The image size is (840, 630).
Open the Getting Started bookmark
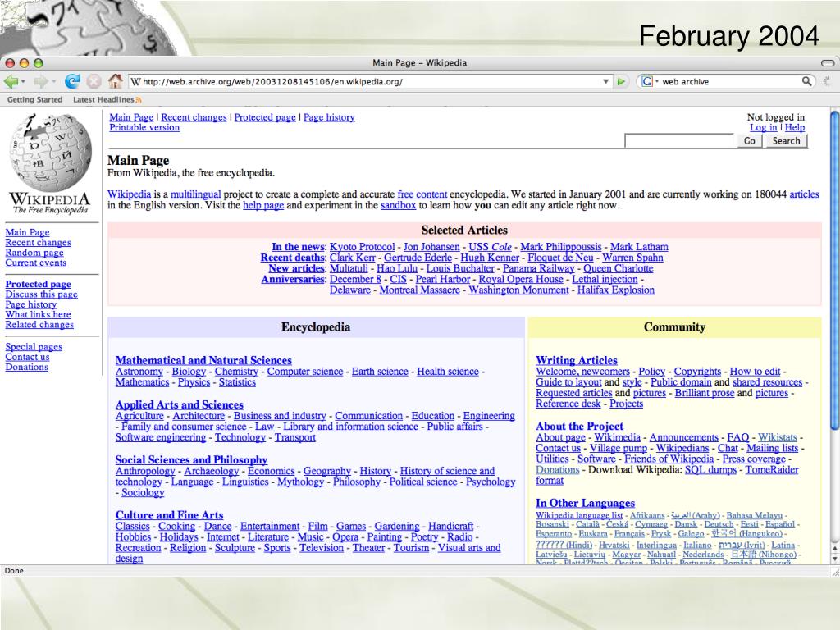[34, 99]
